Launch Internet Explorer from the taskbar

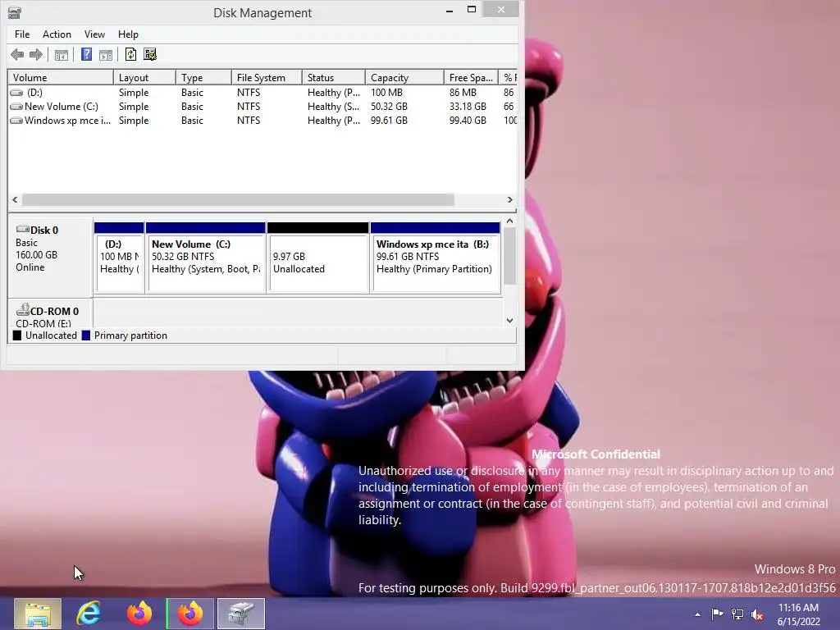coord(89,614)
